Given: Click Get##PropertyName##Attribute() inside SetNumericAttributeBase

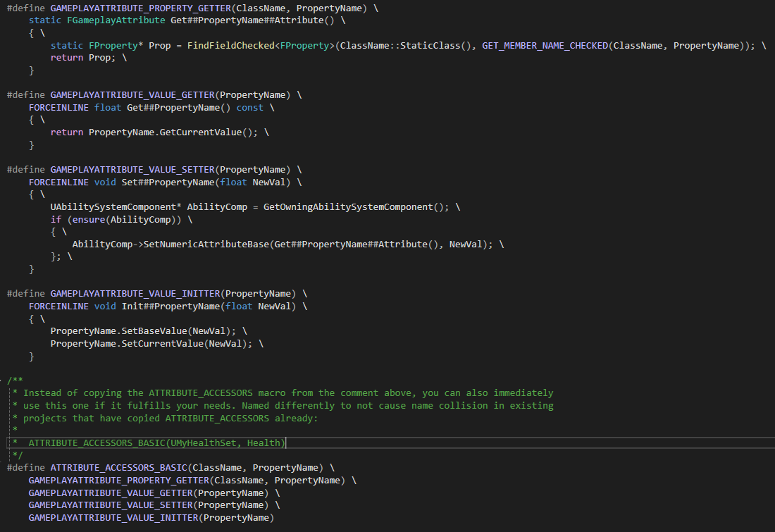Looking at the screenshot, I should click(356, 245).
